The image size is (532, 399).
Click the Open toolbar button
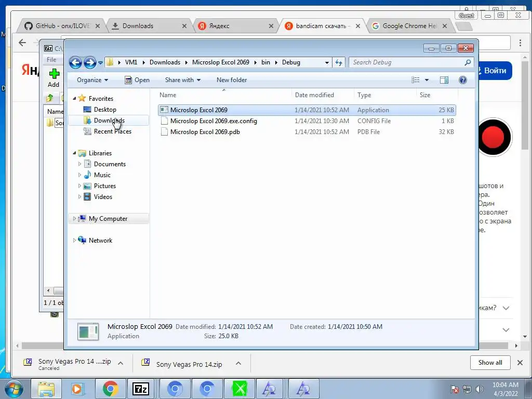pos(137,80)
